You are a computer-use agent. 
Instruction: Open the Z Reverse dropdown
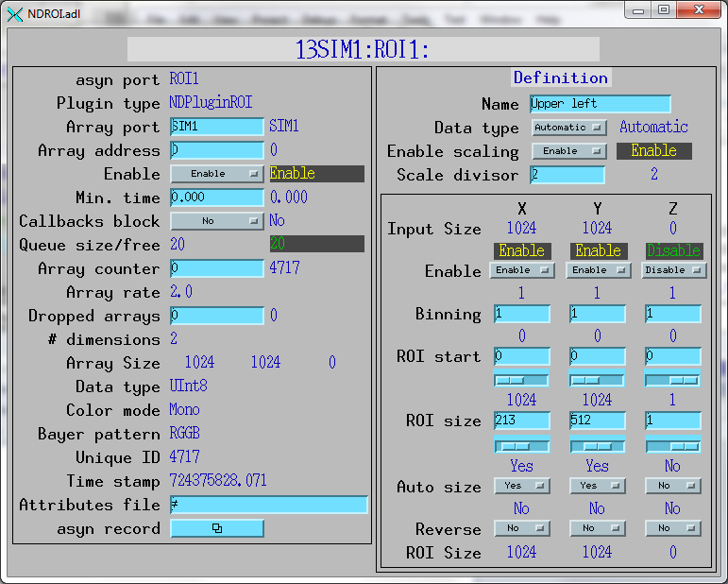pyautogui.click(x=673, y=528)
